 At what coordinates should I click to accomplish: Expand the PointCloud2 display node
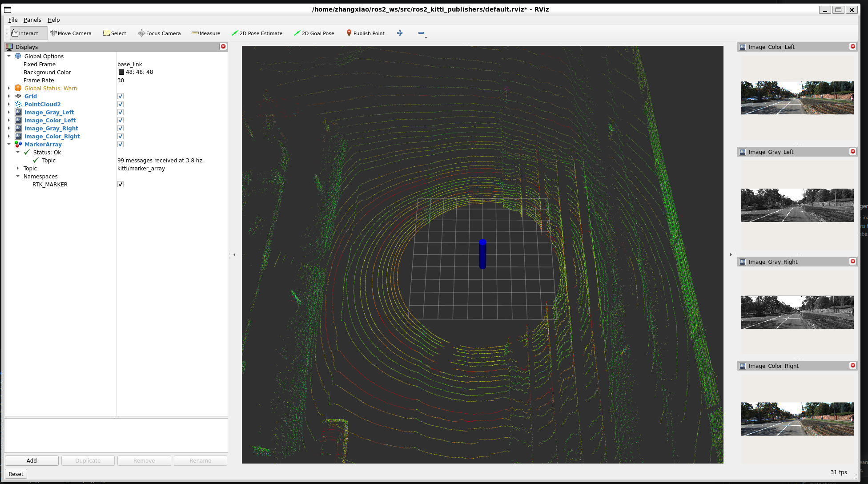[9, 104]
